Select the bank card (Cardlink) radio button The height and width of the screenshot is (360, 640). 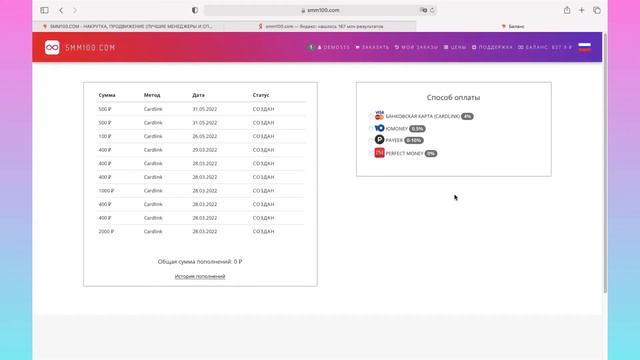pyautogui.click(x=371, y=116)
